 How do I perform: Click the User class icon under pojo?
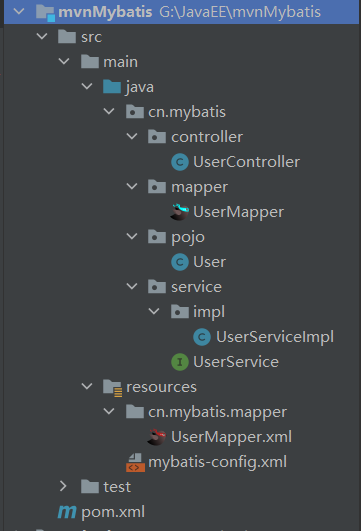180,262
